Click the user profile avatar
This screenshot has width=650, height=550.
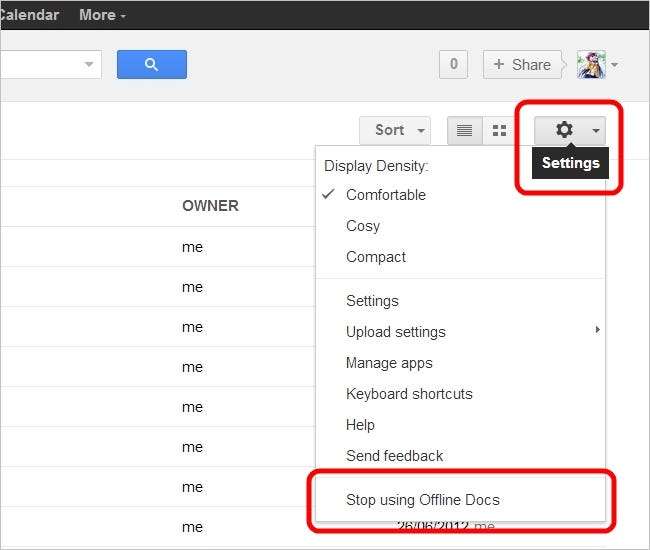(x=591, y=65)
